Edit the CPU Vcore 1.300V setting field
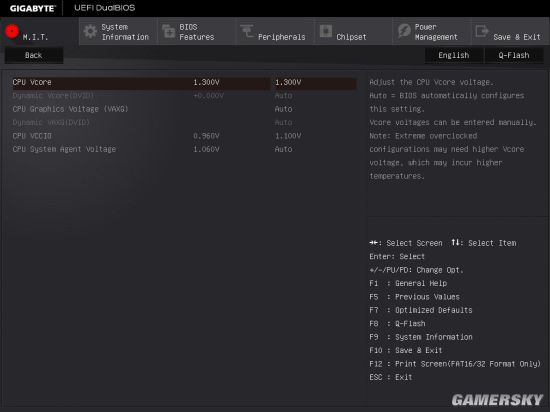Screen dimensions: 550x412 [315, 82]
